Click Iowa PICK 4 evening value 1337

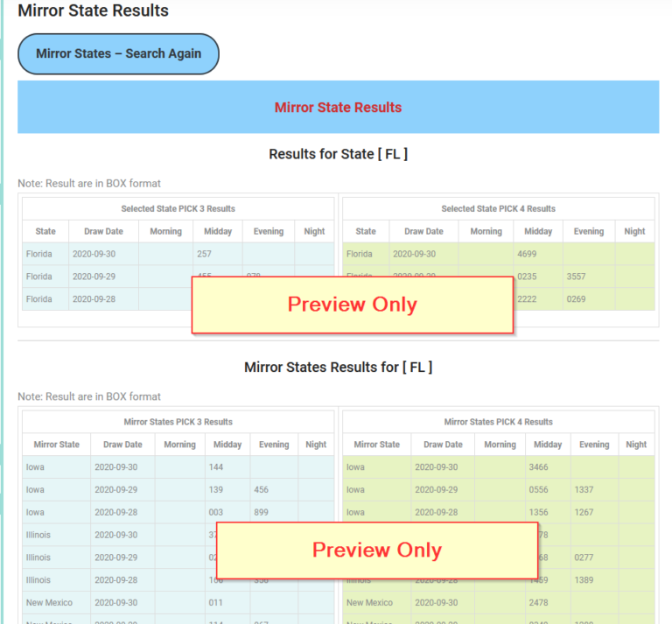pos(584,490)
